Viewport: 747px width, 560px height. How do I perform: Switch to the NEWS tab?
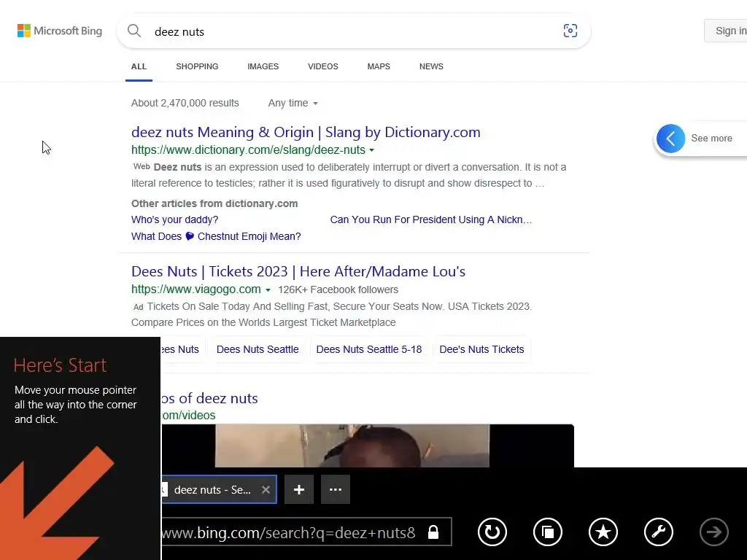(431, 66)
